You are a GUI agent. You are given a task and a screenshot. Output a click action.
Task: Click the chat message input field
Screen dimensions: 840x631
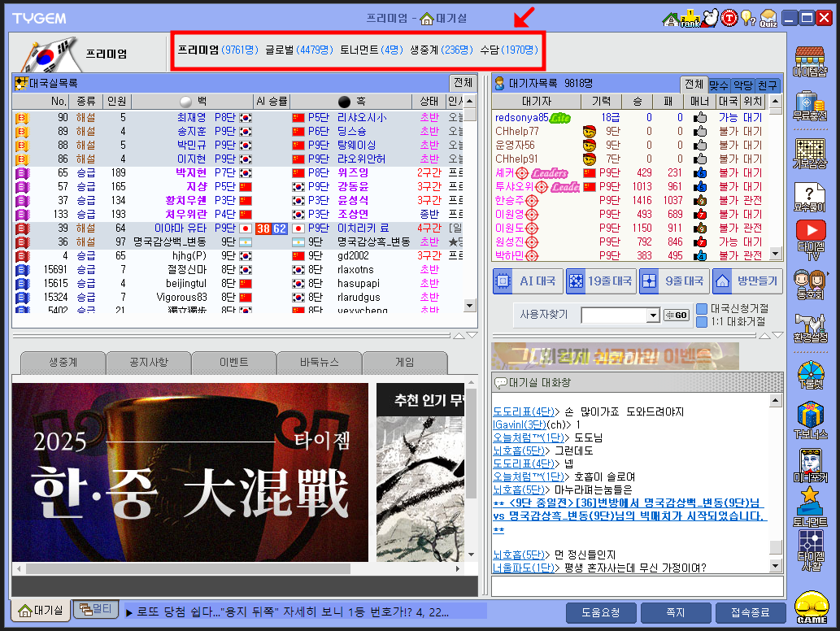point(637,586)
